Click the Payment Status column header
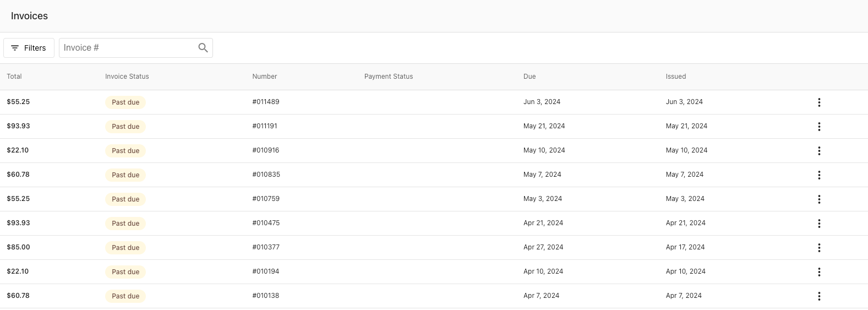The width and height of the screenshot is (868, 310). (388, 77)
